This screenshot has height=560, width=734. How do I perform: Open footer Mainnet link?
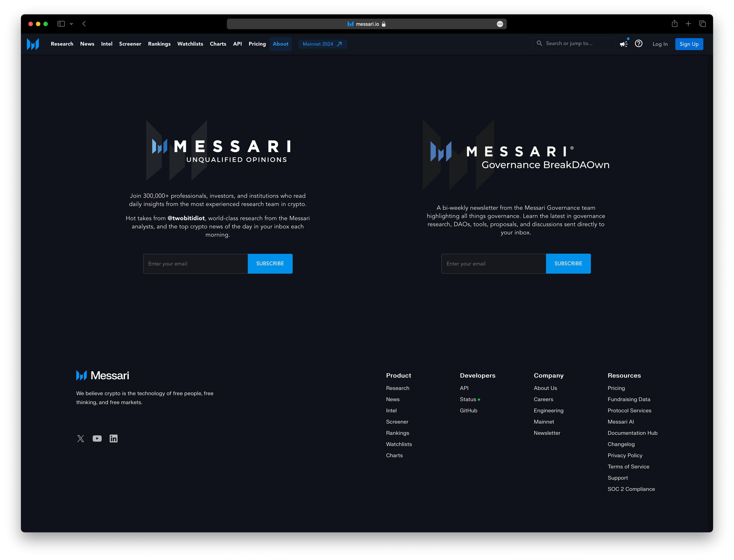pyautogui.click(x=544, y=422)
